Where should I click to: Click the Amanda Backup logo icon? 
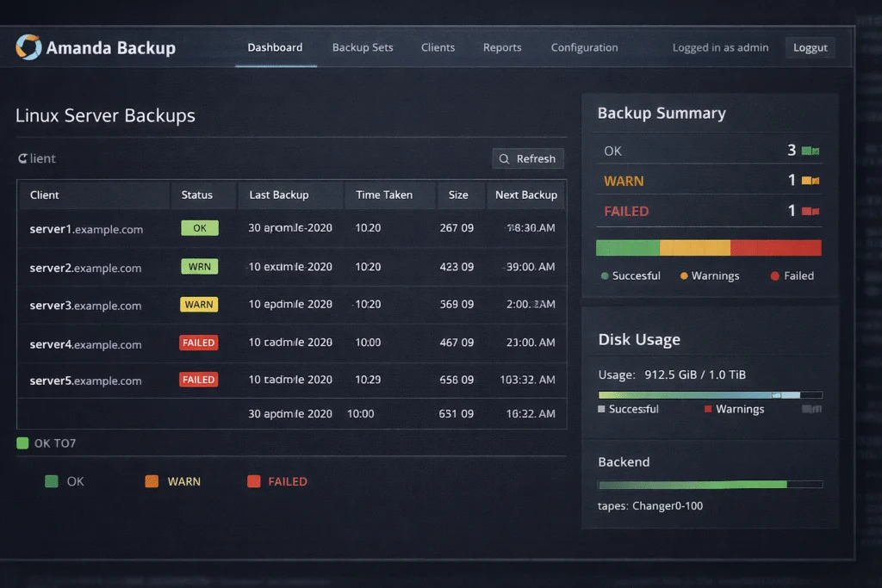click(28, 47)
